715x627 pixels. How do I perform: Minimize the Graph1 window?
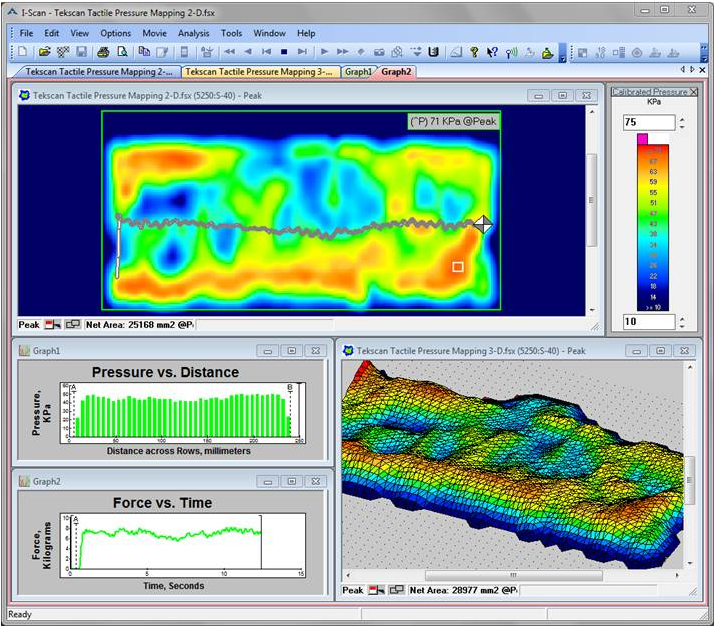(x=268, y=351)
